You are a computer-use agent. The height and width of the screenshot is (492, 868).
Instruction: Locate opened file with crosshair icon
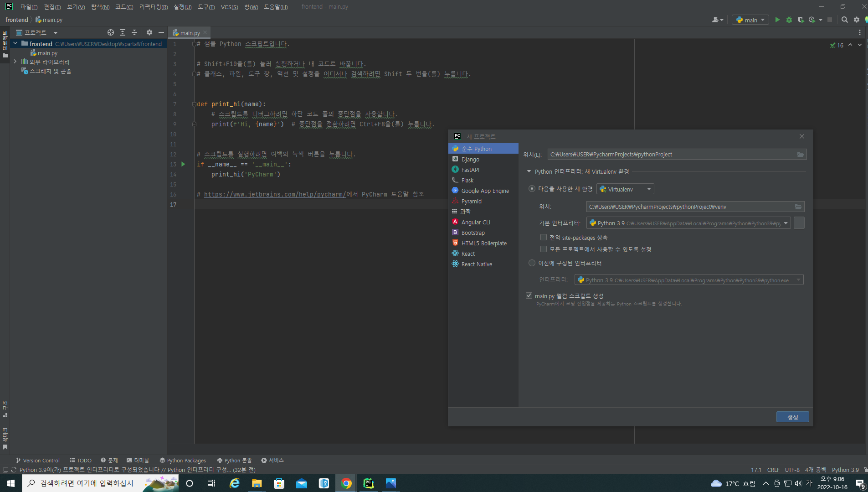coord(111,32)
